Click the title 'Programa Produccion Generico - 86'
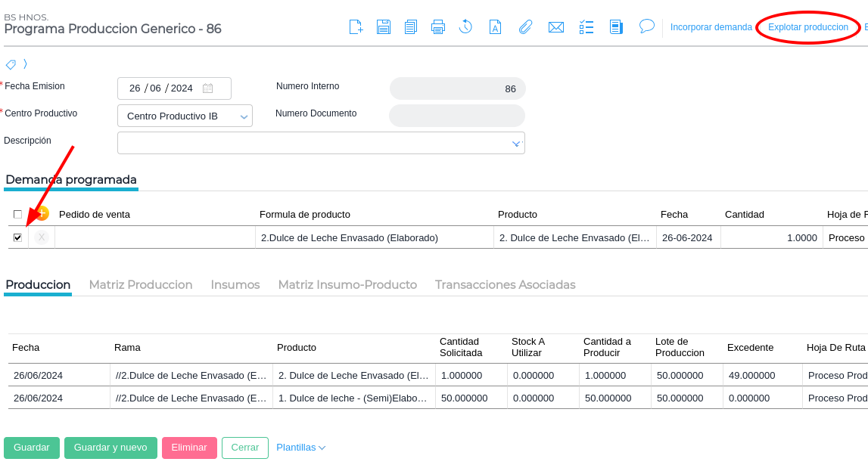868x468 pixels. (113, 29)
